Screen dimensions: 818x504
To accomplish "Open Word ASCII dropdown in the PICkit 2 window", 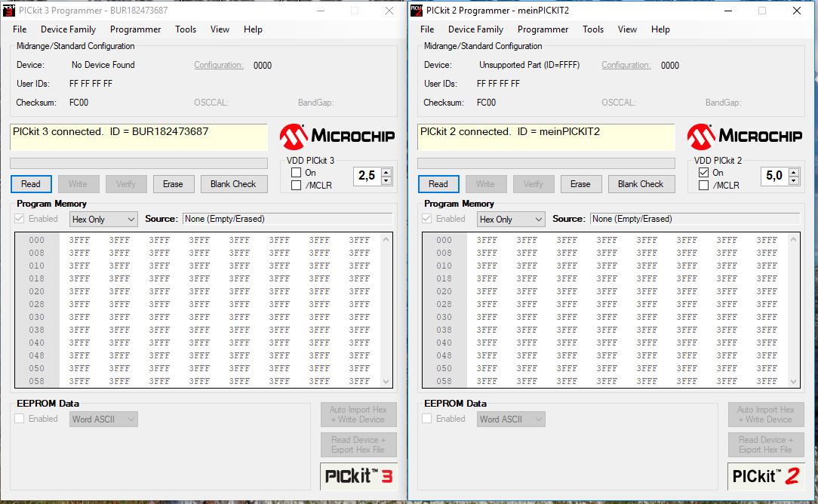I will 511,419.
